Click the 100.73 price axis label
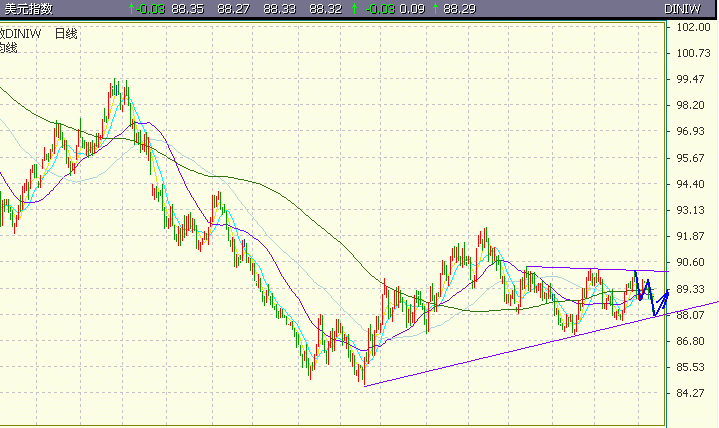Image resolution: width=719 pixels, height=428 pixels. pos(693,53)
